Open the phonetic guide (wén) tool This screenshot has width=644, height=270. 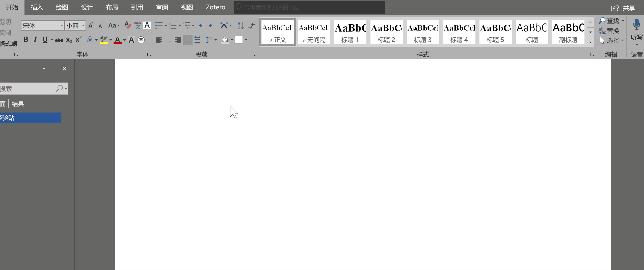click(138, 25)
